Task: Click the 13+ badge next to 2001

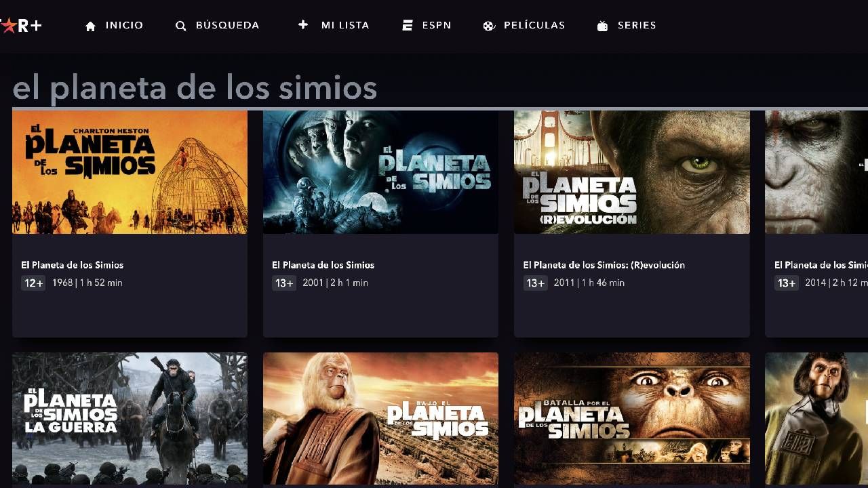Action: 284,283
